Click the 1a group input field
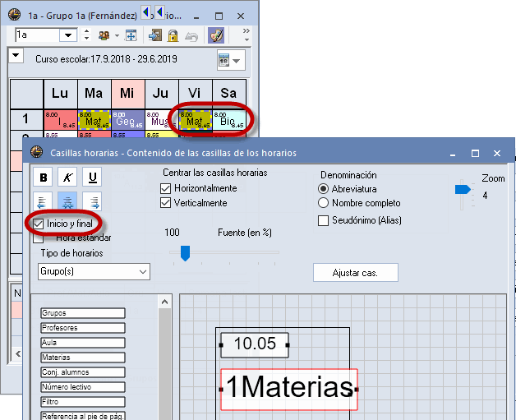The height and width of the screenshot is (420, 516). (37, 35)
